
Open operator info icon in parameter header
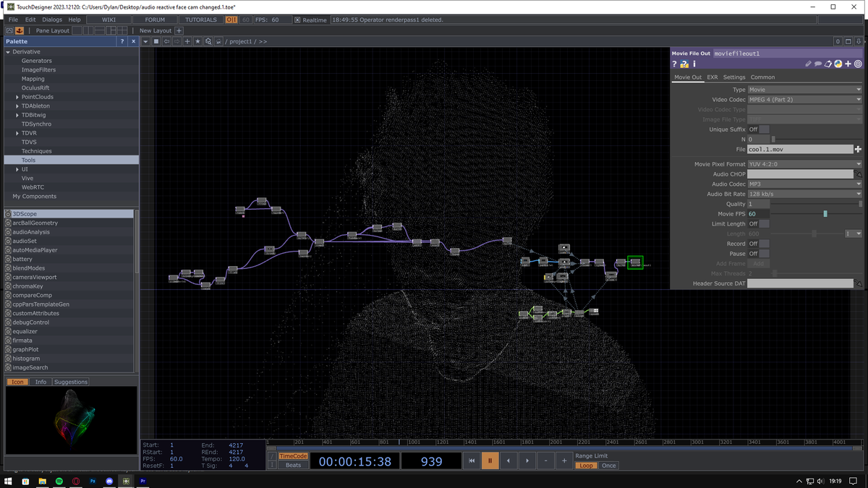694,64
